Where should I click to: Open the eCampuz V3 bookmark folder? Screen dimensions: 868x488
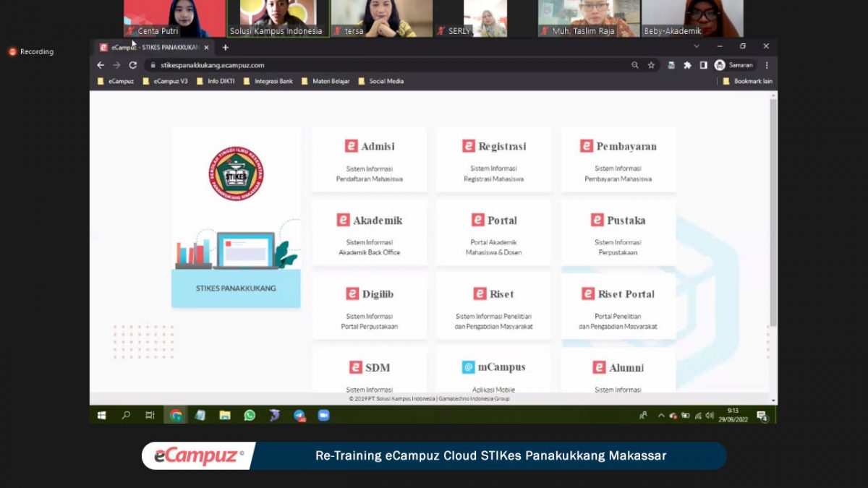[x=165, y=82]
